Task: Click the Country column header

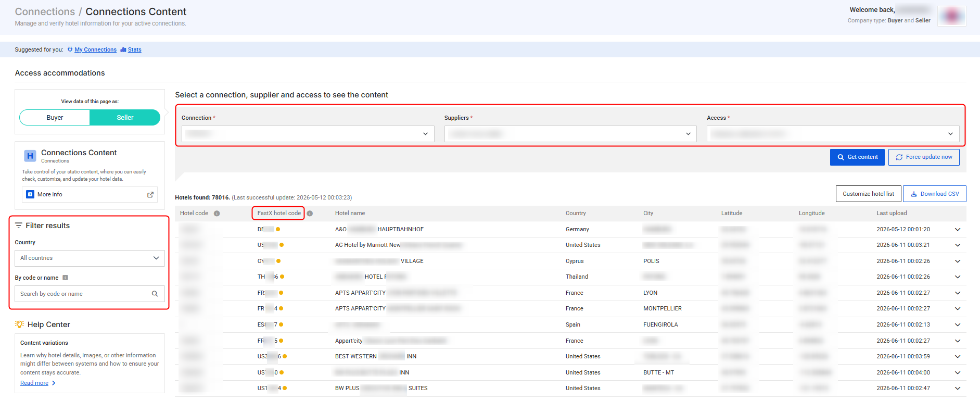Action: pos(576,214)
